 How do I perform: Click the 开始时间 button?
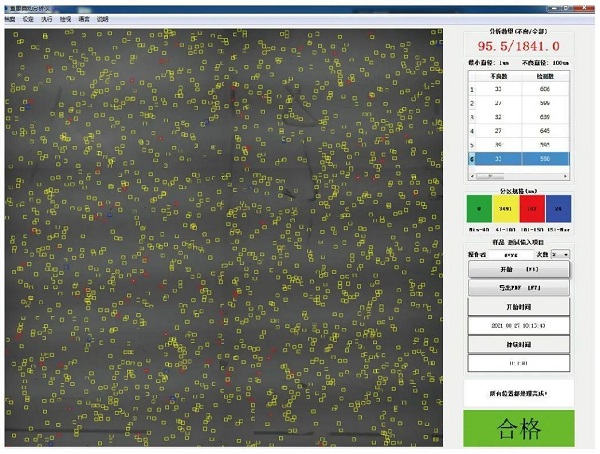[x=519, y=307]
